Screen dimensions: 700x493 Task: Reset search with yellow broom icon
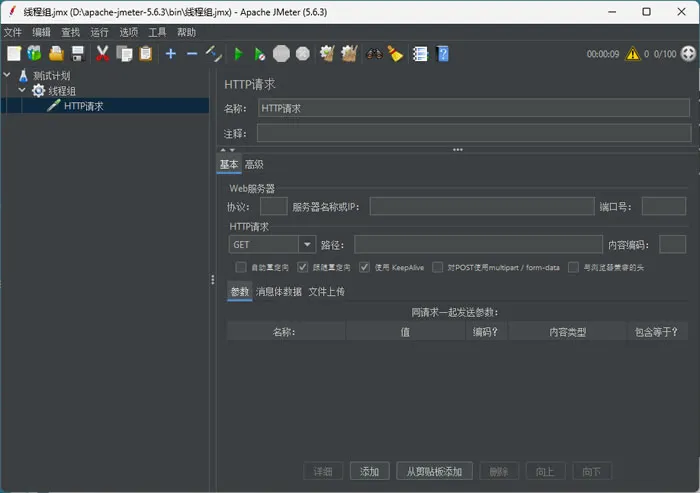395,54
